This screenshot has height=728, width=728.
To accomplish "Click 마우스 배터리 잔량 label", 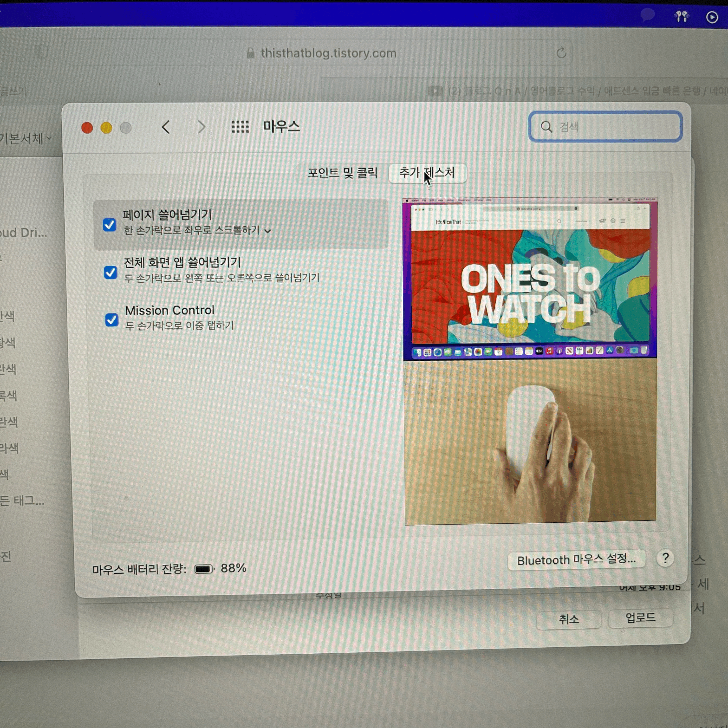I will [x=139, y=569].
